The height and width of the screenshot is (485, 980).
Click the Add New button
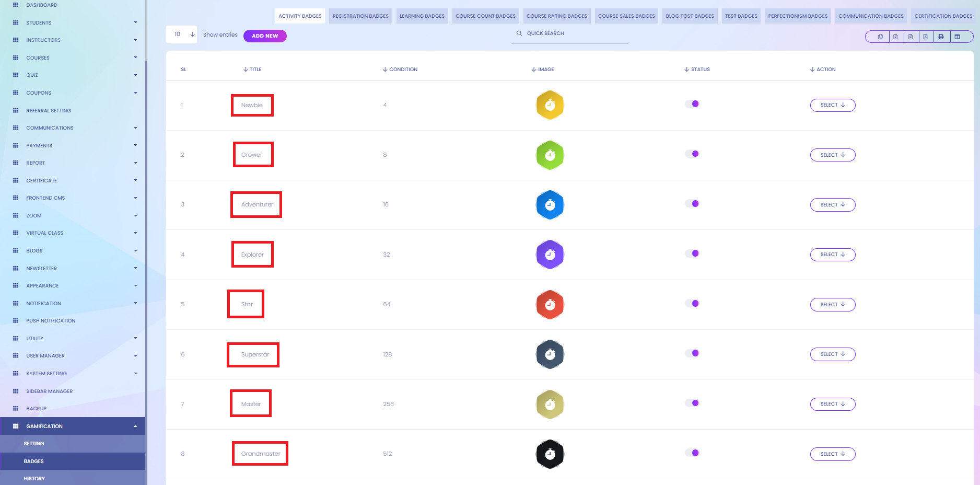(x=265, y=36)
